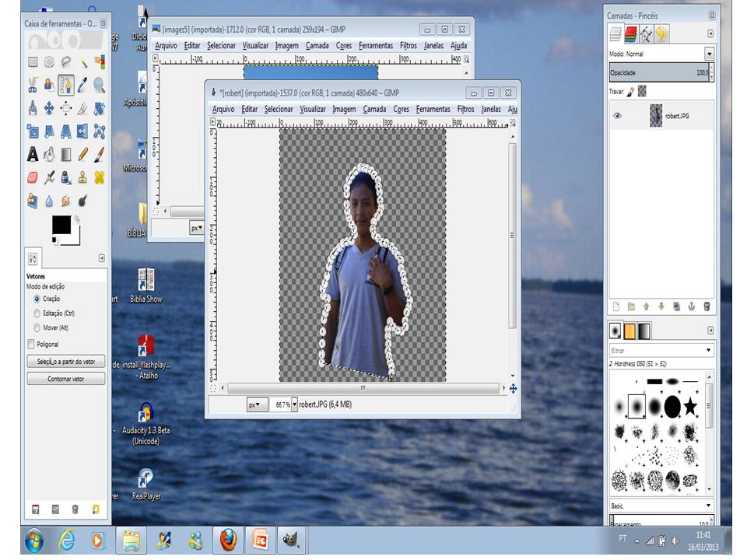Enable the Poligonal checkbox
Screen dimensions: 747x560
(x=31, y=344)
